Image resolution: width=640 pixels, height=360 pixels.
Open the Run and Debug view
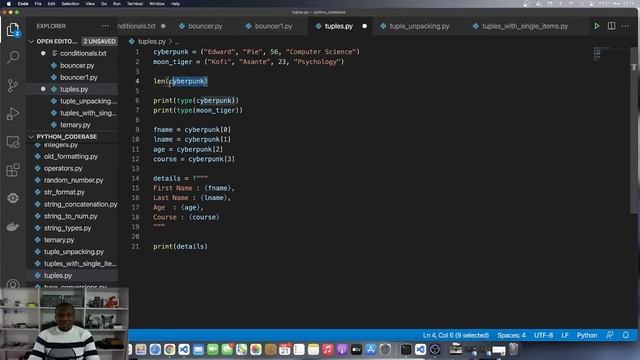[13, 113]
